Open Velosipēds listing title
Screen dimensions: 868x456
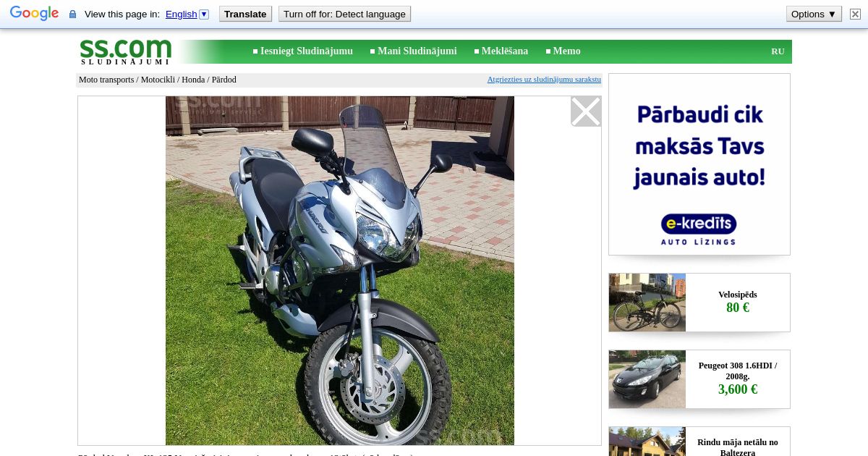(x=738, y=295)
